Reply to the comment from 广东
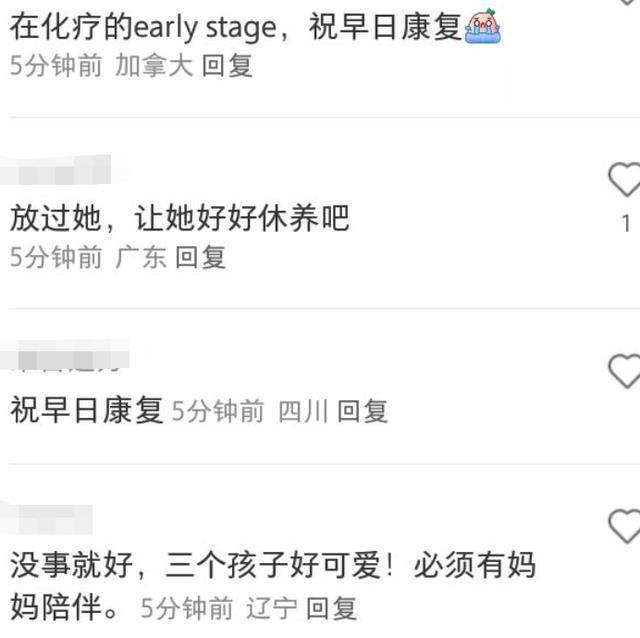This screenshot has width=640, height=638. pyautogui.click(x=200, y=257)
